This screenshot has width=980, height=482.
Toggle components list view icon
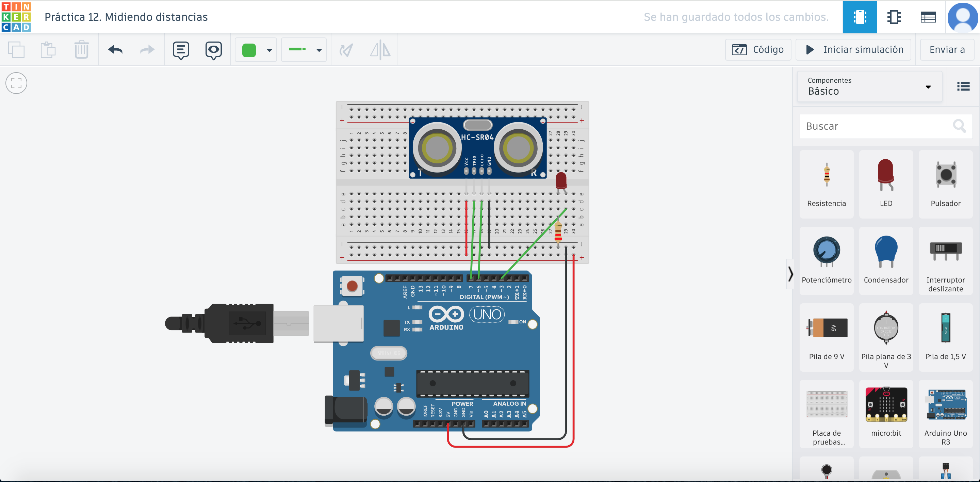point(963,87)
